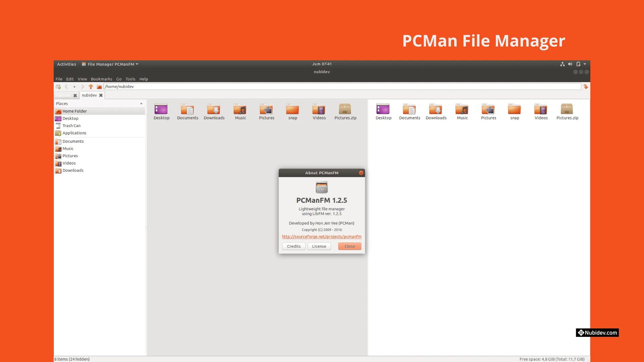Click the PCManFM SourceForge link

pyautogui.click(x=322, y=236)
